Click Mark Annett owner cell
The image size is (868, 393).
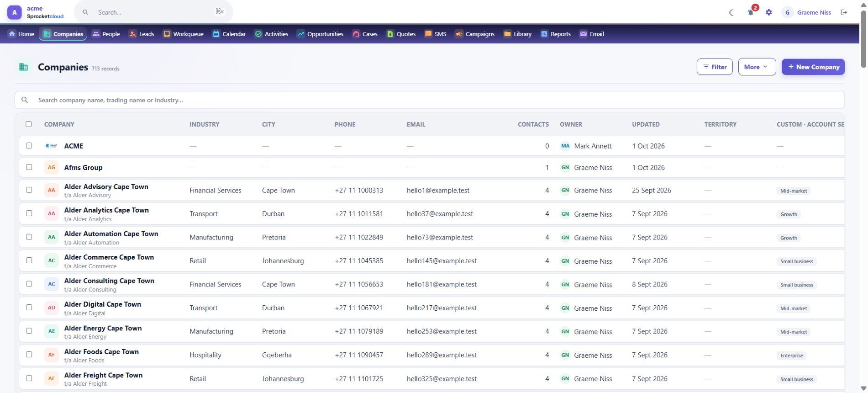coord(586,146)
